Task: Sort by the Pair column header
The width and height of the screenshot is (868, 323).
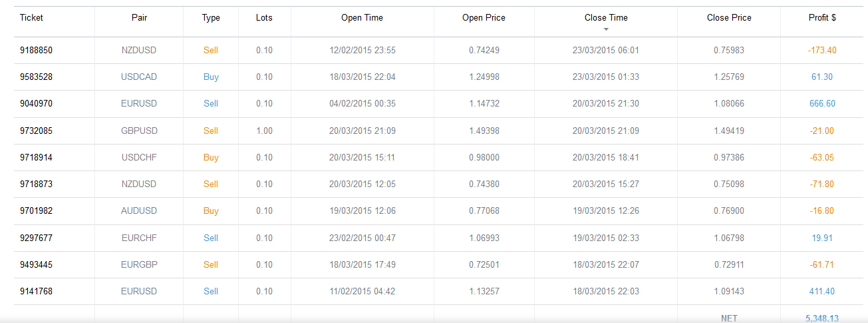Action: [139, 18]
